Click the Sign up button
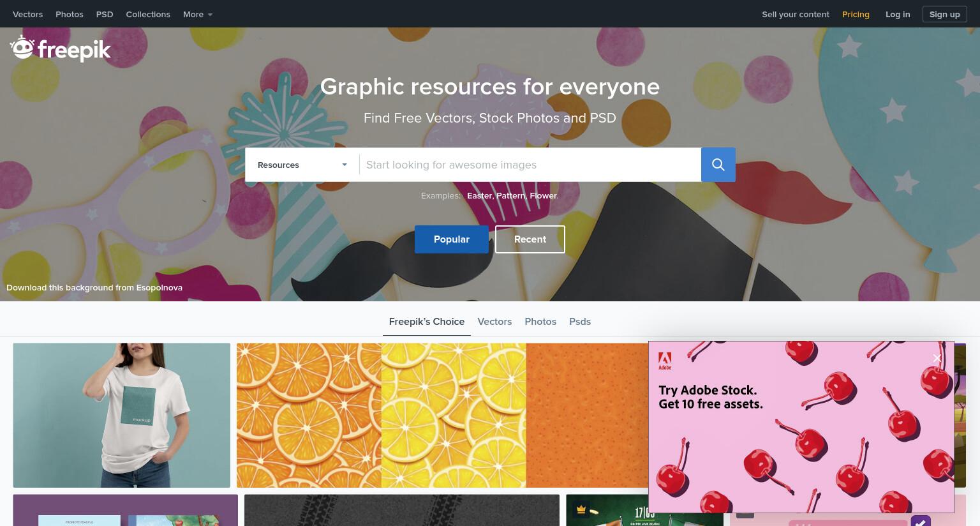This screenshot has width=980, height=526. 945,14
